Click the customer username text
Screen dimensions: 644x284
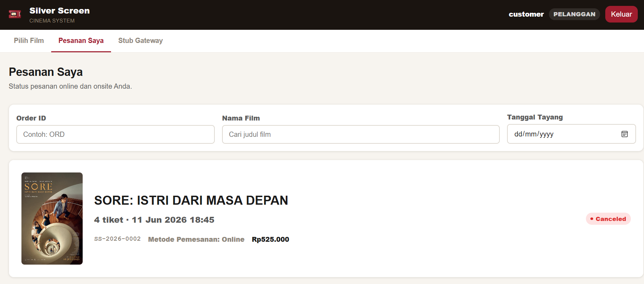[526, 14]
